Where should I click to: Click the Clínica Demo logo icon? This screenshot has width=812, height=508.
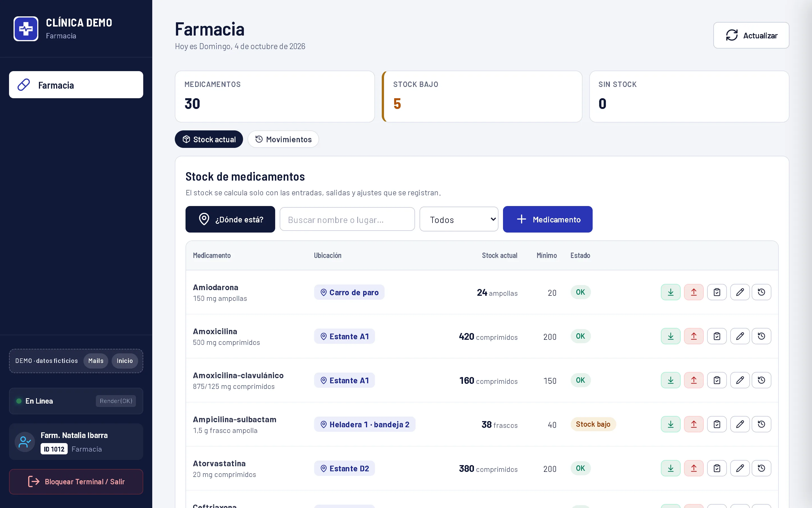pos(26,29)
